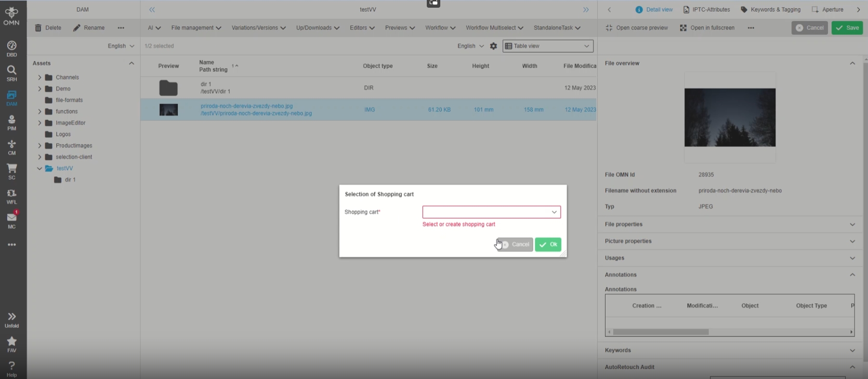Open the Variations/Versions menu
Image resolution: width=868 pixels, height=379 pixels.
click(259, 28)
